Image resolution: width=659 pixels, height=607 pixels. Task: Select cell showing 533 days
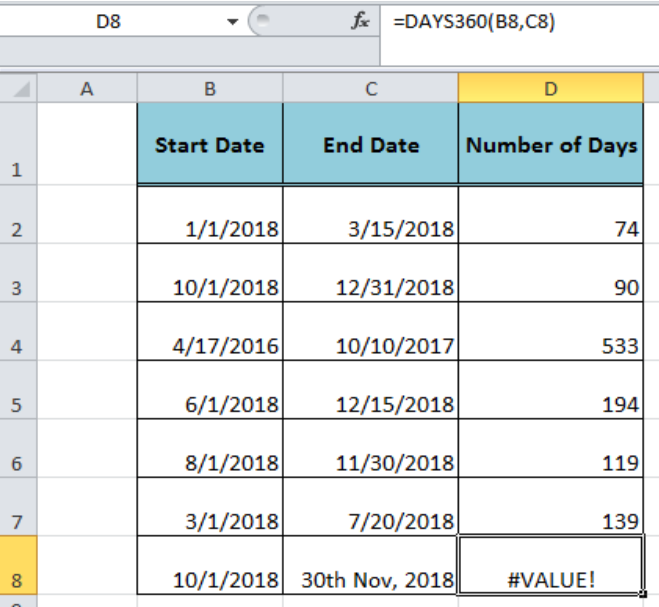click(x=551, y=331)
